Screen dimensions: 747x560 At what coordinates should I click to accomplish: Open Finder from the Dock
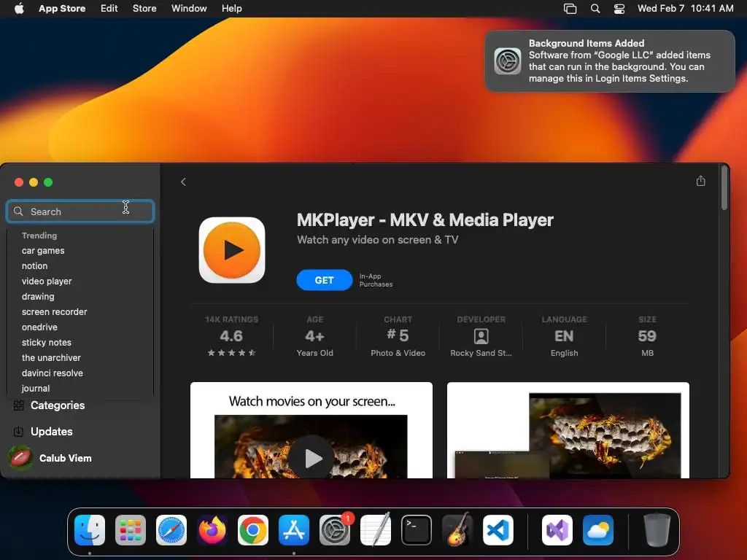[x=90, y=530]
